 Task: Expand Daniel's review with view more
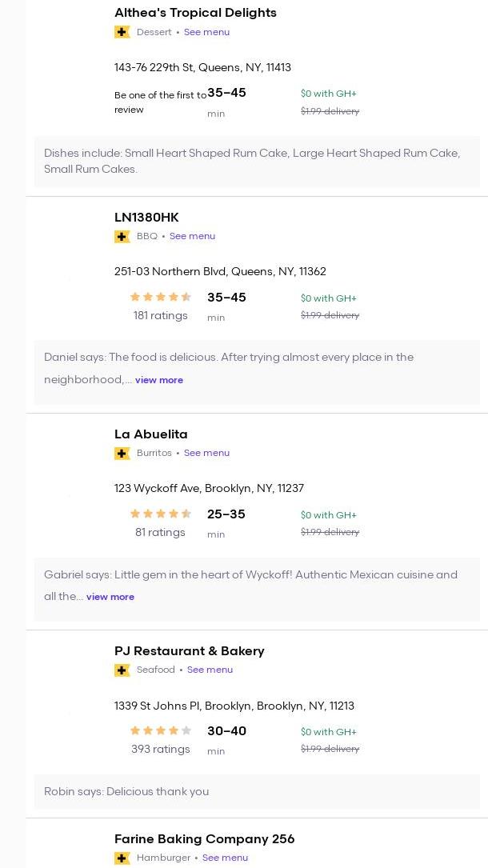[x=159, y=380]
